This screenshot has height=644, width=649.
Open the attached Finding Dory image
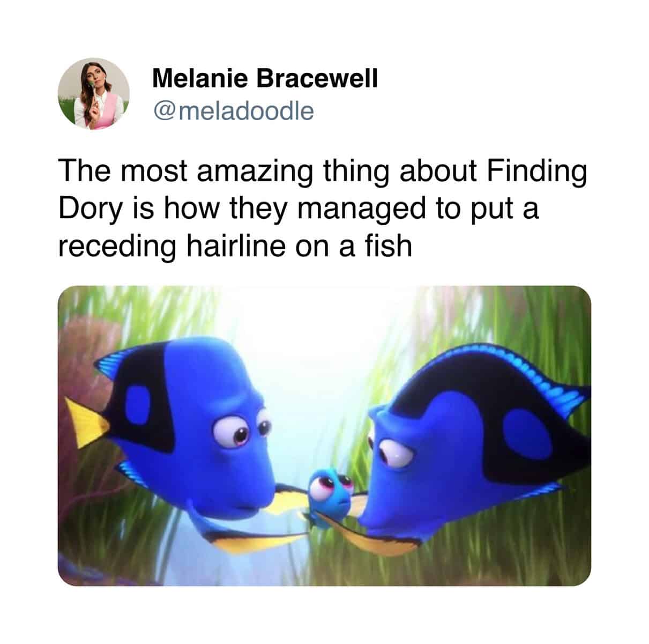coord(324,435)
